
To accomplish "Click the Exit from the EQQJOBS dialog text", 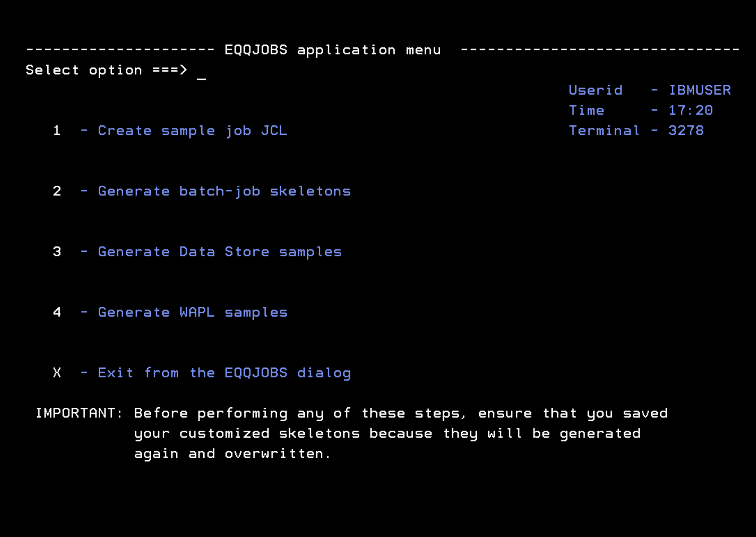I will (x=224, y=373).
